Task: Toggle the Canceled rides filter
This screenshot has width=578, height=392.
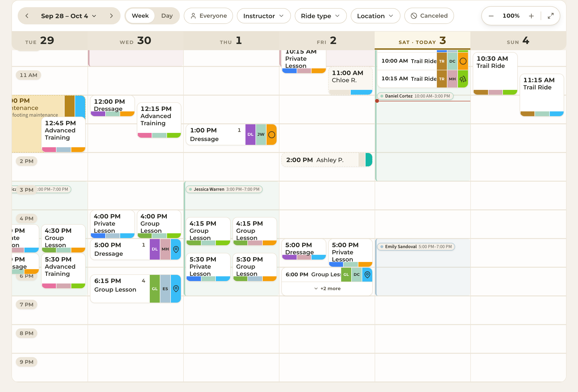Action: pos(429,16)
